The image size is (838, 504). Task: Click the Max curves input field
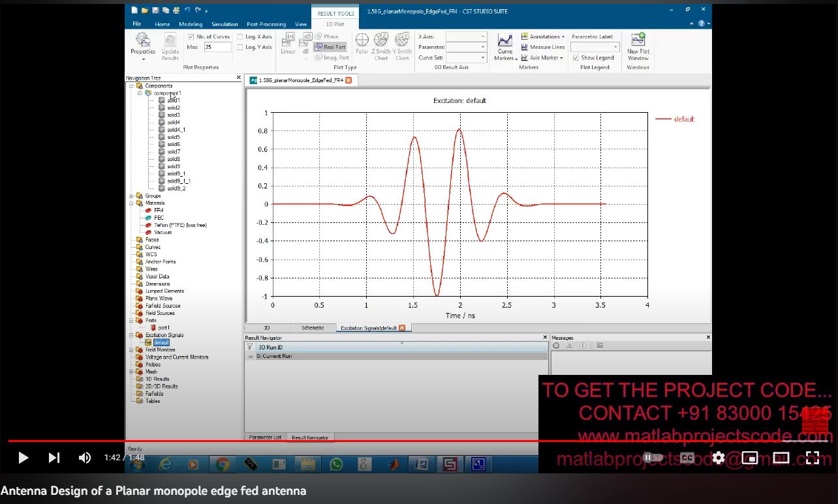coord(217,47)
